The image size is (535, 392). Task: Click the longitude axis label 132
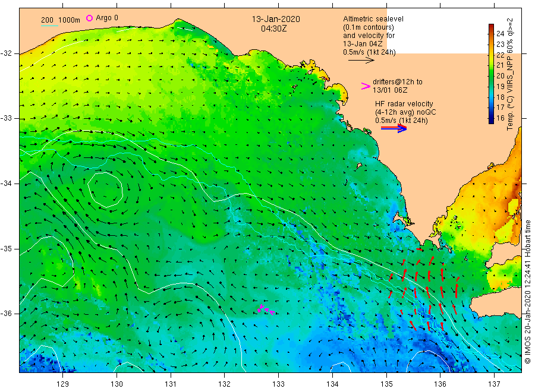tap(225, 384)
